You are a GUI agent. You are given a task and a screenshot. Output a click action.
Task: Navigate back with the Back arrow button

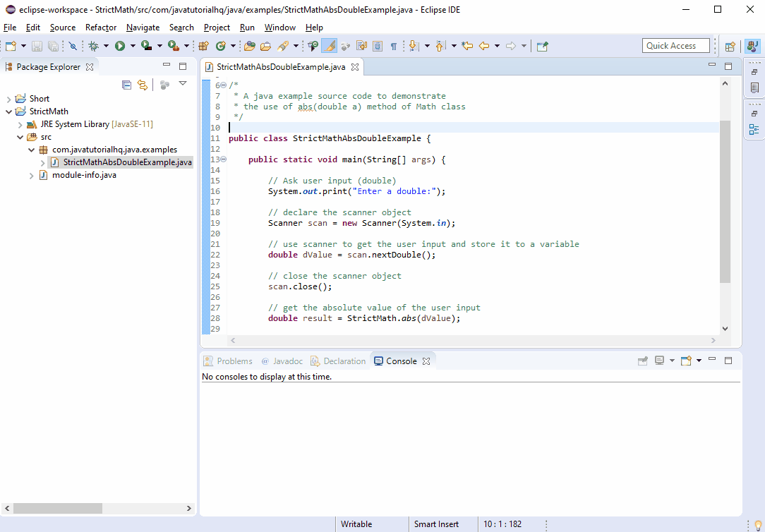484,45
